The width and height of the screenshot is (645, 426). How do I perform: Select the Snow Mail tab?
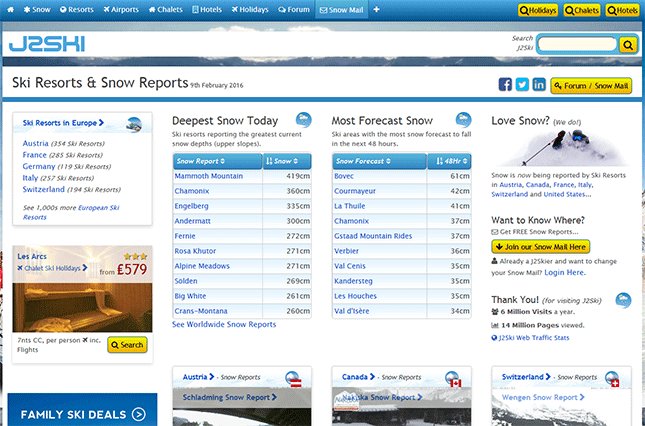pos(341,10)
